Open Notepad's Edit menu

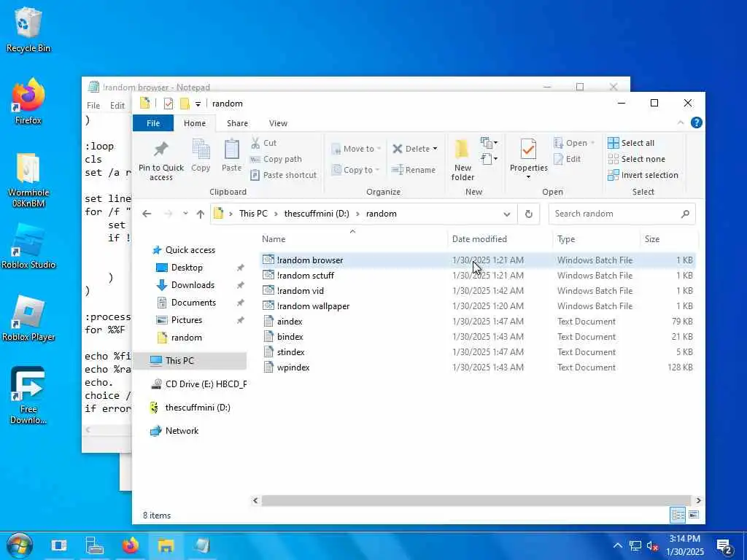click(x=117, y=106)
